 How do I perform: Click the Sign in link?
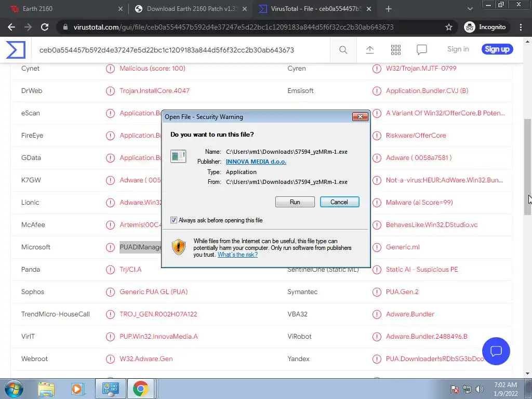coord(458,49)
